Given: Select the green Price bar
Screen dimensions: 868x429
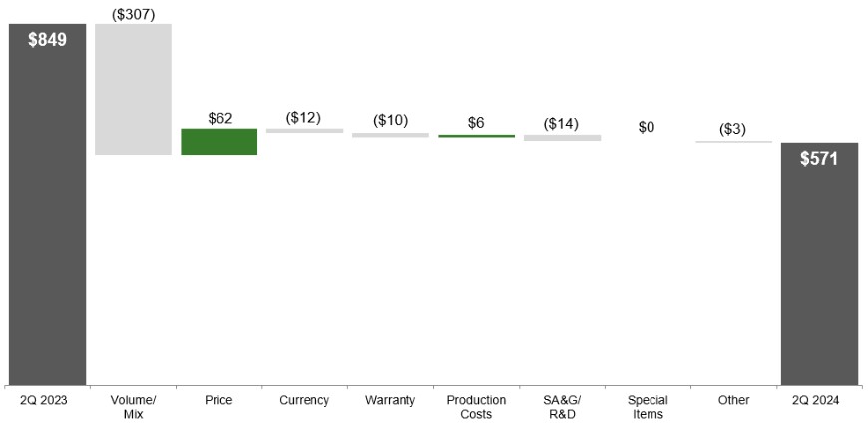Looking at the screenshot, I should (218, 142).
